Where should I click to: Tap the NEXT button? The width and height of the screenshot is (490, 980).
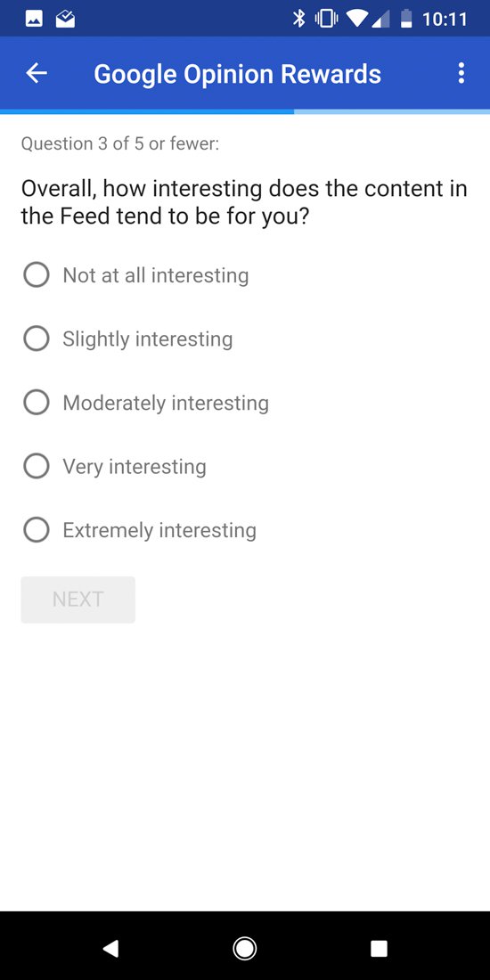point(78,600)
